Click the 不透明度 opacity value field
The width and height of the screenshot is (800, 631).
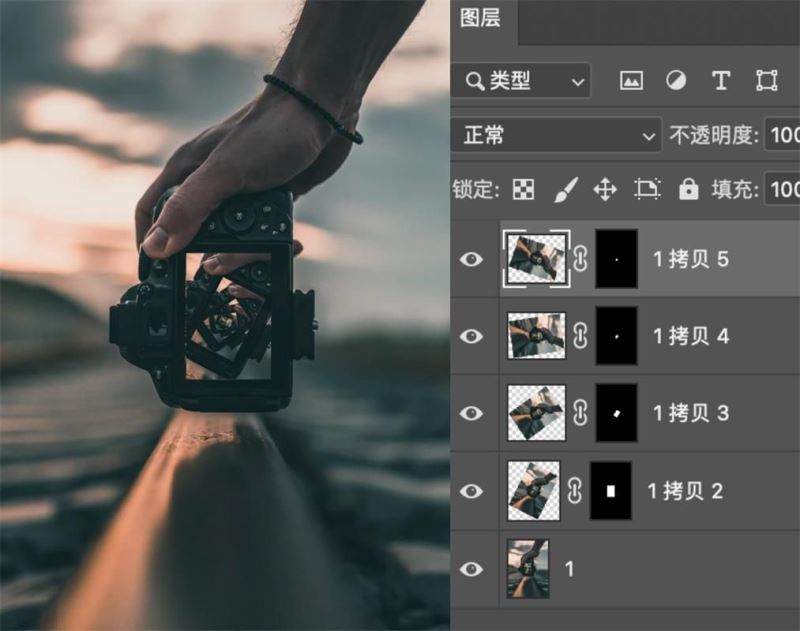pyautogui.click(x=782, y=135)
